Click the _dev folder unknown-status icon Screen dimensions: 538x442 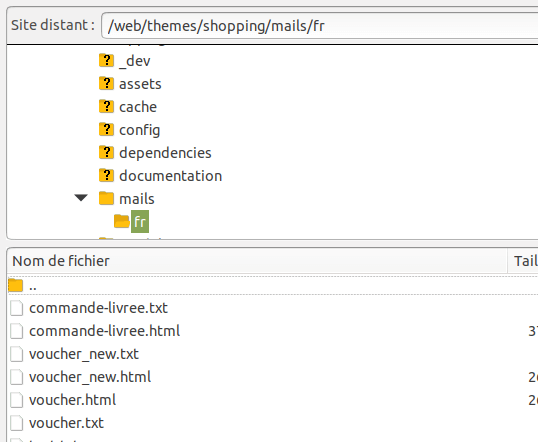coord(106,60)
